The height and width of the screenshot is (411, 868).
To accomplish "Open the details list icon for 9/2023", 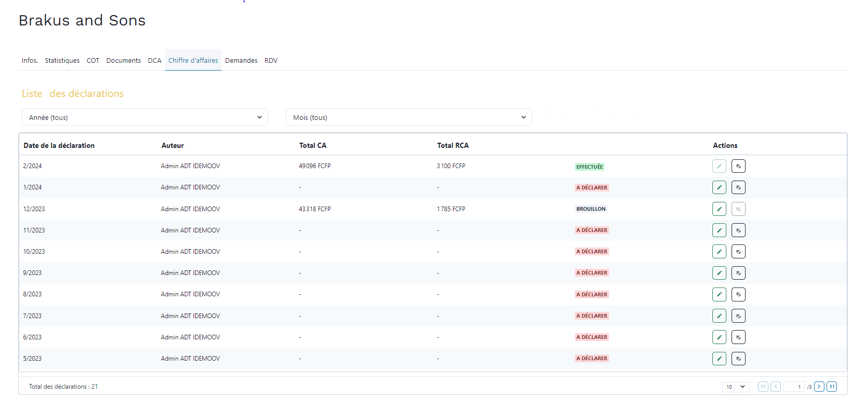I will (738, 273).
